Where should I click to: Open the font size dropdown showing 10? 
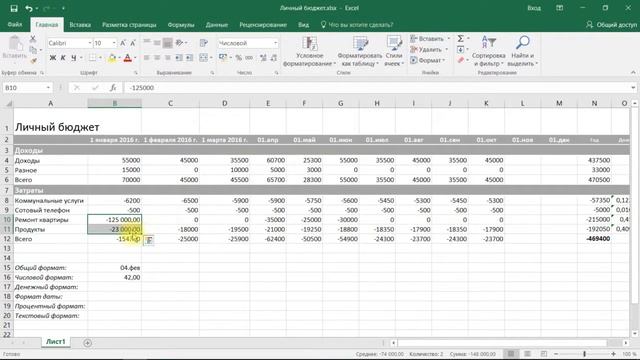(114, 43)
